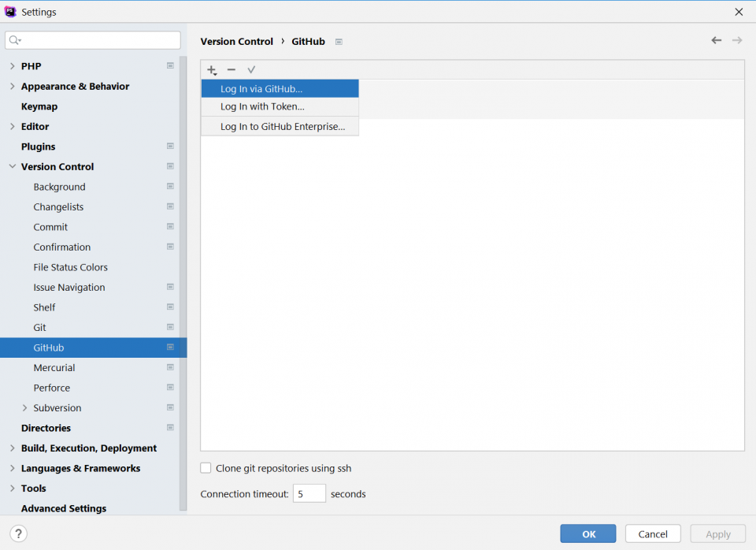
Task: Click the project-level icon beside GitHub breadcrumb
Action: [x=339, y=42]
